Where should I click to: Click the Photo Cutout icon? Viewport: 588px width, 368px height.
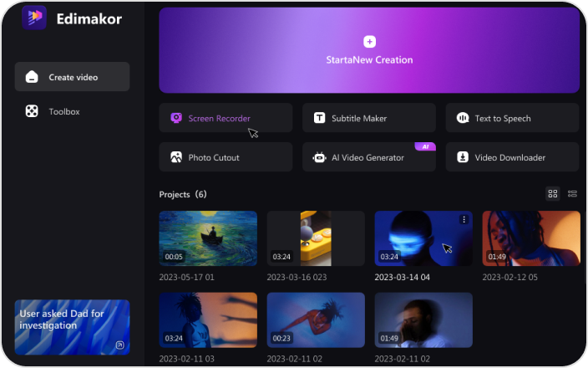(x=176, y=157)
